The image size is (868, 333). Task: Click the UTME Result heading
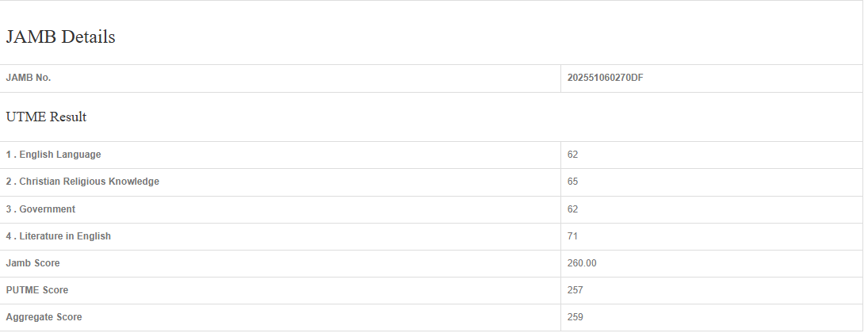[x=46, y=117]
